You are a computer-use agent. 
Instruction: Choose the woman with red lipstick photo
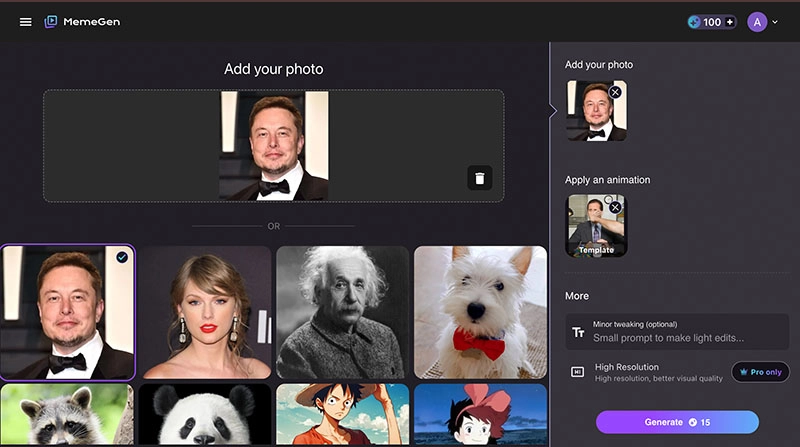pyautogui.click(x=205, y=312)
